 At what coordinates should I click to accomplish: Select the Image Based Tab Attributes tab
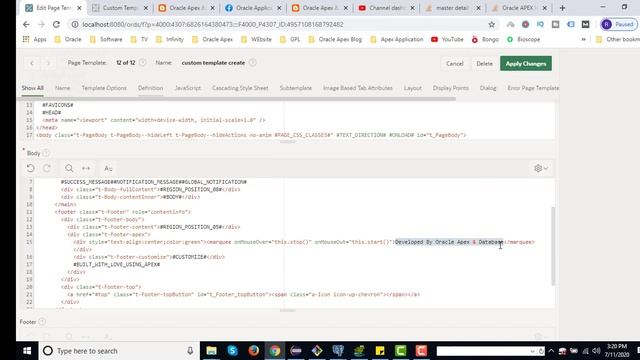click(x=358, y=88)
